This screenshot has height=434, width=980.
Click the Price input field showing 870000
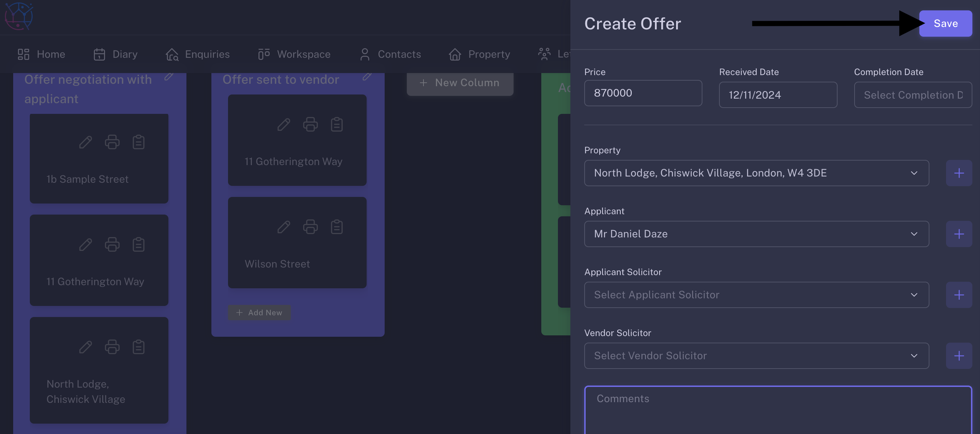tap(643, 93)
